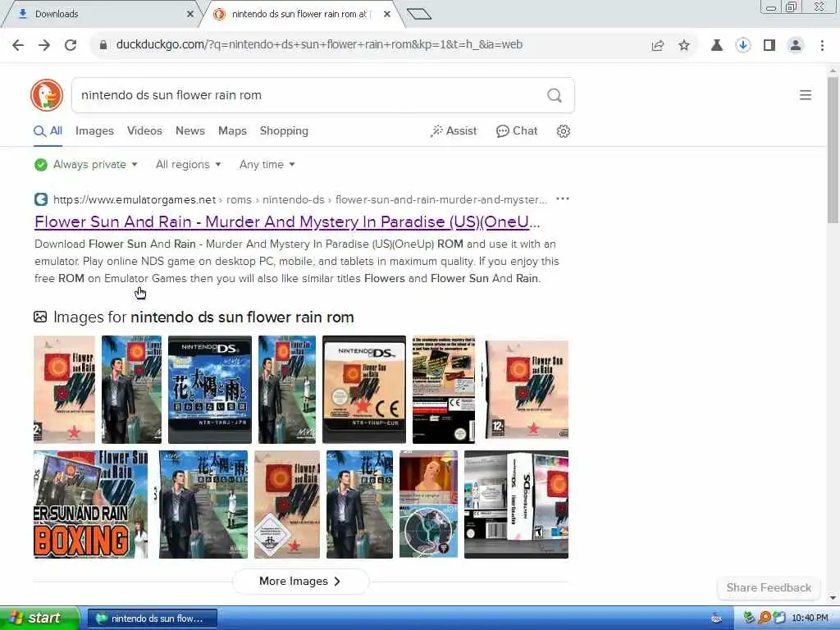This screenshot has height=630, width=840.
Task: Click the Java tray icon in taskbar
Action: click(x=716, y=619)
